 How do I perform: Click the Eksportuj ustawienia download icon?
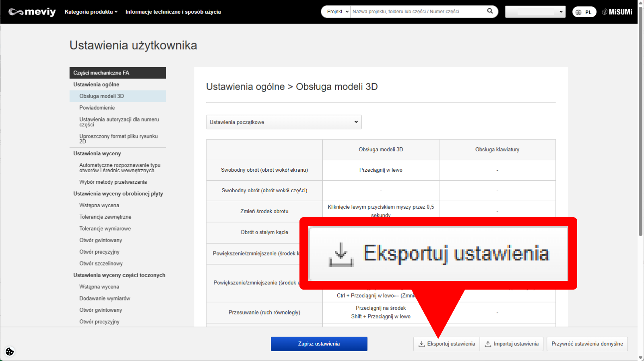coord(421,344)
